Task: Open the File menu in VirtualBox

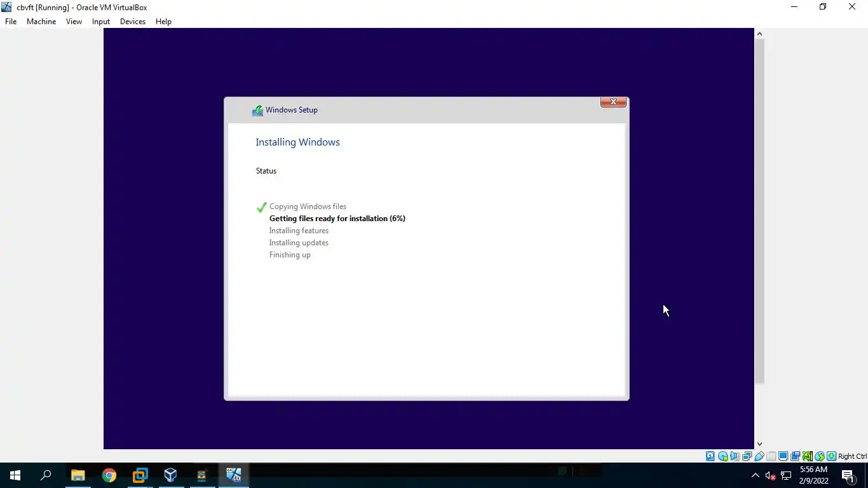Action: tap(11, 22)
